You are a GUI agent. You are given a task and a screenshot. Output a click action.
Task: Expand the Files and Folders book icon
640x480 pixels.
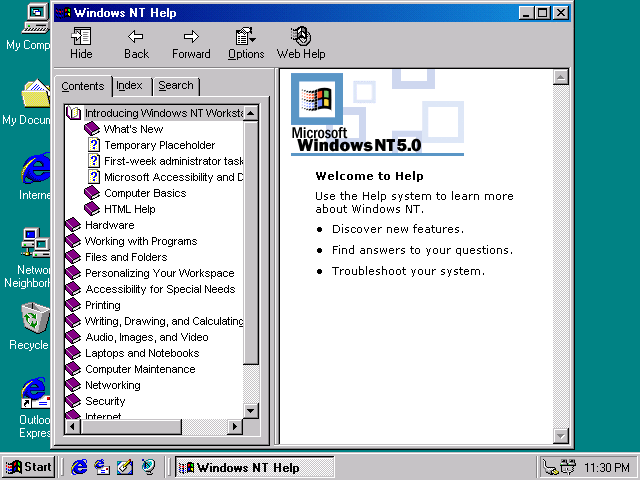(73, 257)
